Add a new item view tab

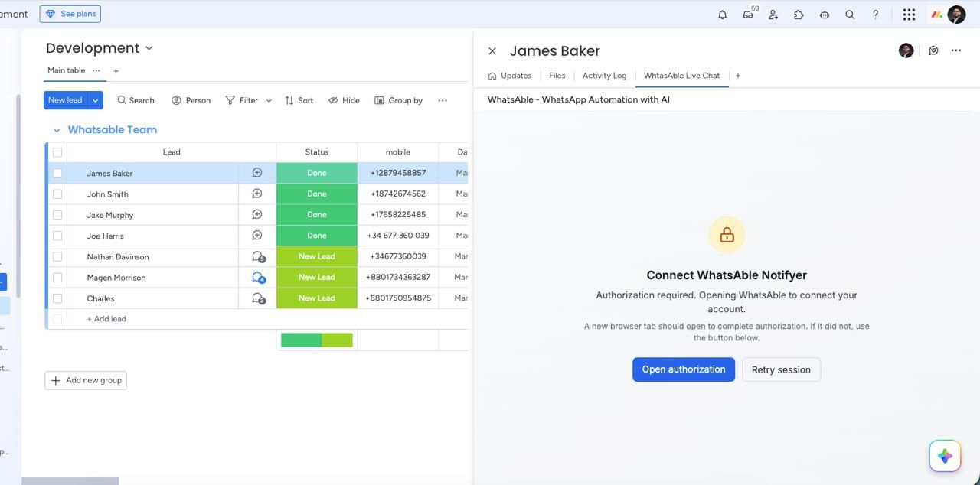click(x=737, y=76)
